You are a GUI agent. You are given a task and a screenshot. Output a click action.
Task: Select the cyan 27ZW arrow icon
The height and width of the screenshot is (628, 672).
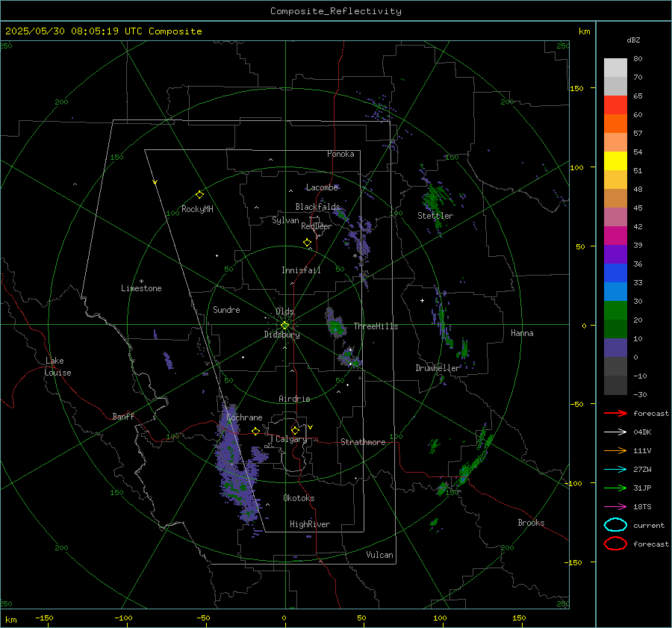[615, 470]
